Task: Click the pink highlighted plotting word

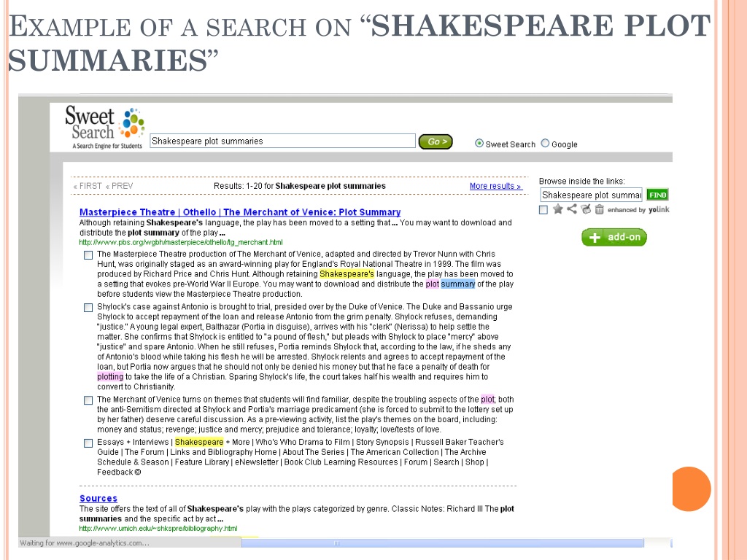Action: pos(110,377)
